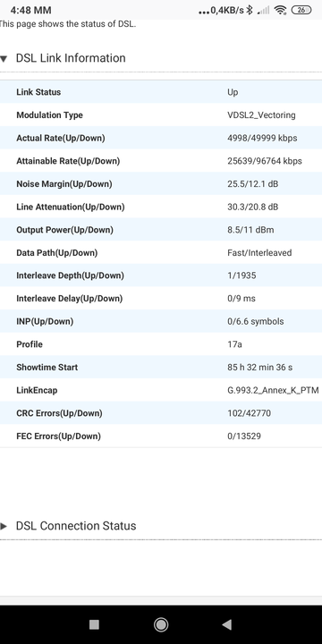This screenshot has height=644, width=322.
Task: Tap the Actual Rate value 4998/49999 kbps
Action: pos(262,138)
